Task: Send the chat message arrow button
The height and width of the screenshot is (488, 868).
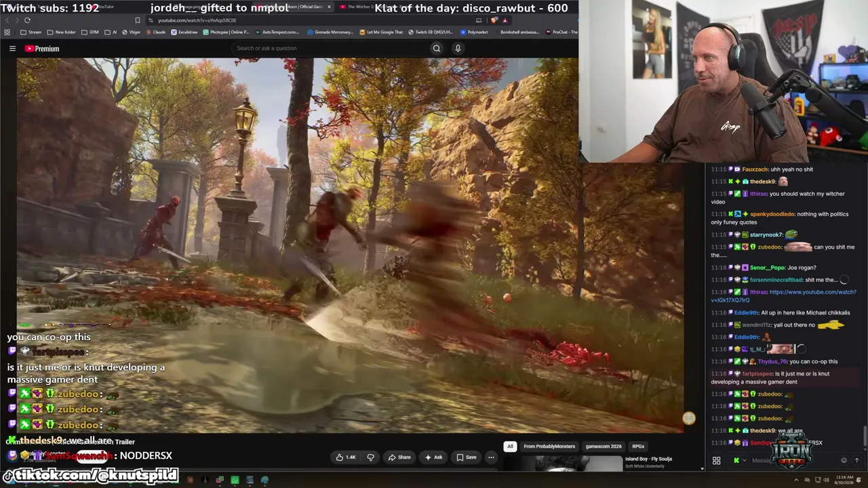Action: tap(856, 460)
